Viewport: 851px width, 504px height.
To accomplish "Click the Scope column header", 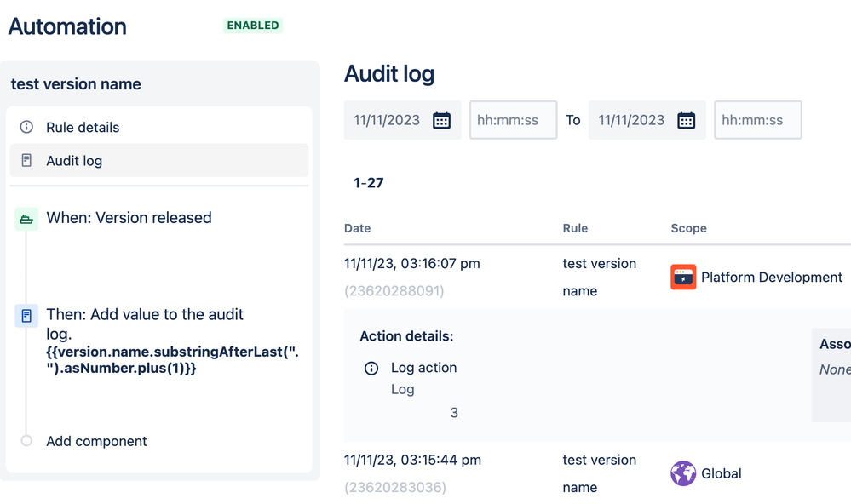I will [x=689, y=228].
